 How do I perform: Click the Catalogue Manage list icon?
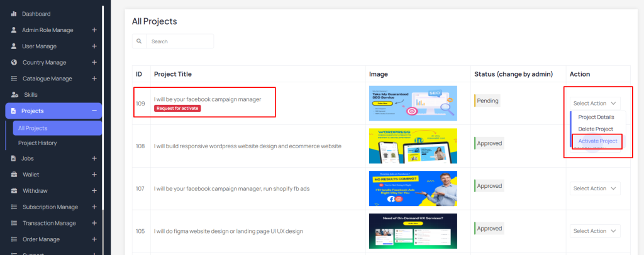pos(14,79)
